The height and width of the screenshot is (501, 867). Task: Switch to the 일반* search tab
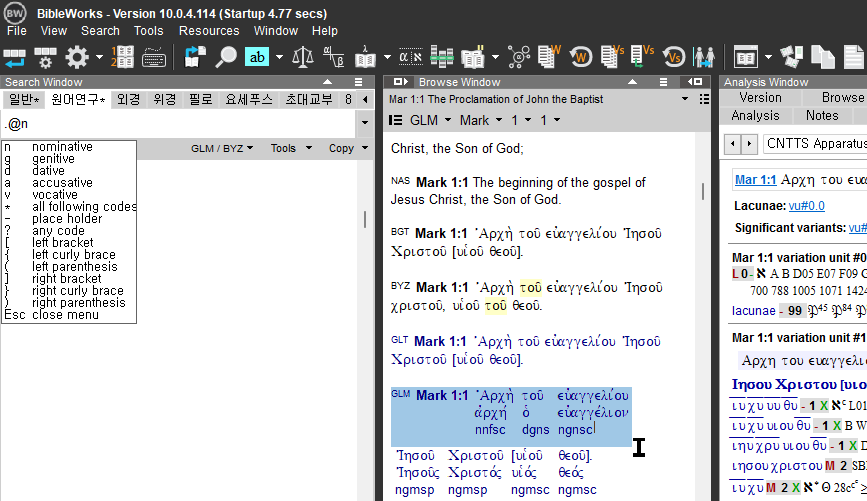coord(24,100)
